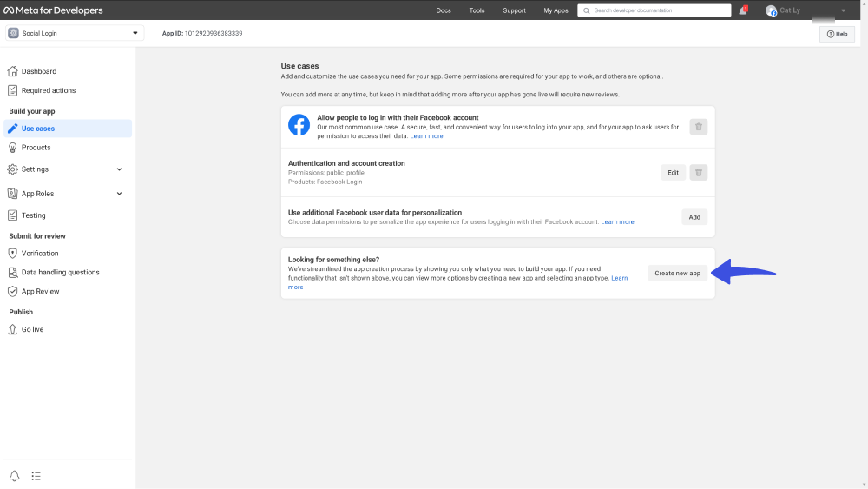Click the Submit for review section label
Image resolution: width=868 pixels, height=489 pixels.
pyautogui.click(x=37, y=236)
